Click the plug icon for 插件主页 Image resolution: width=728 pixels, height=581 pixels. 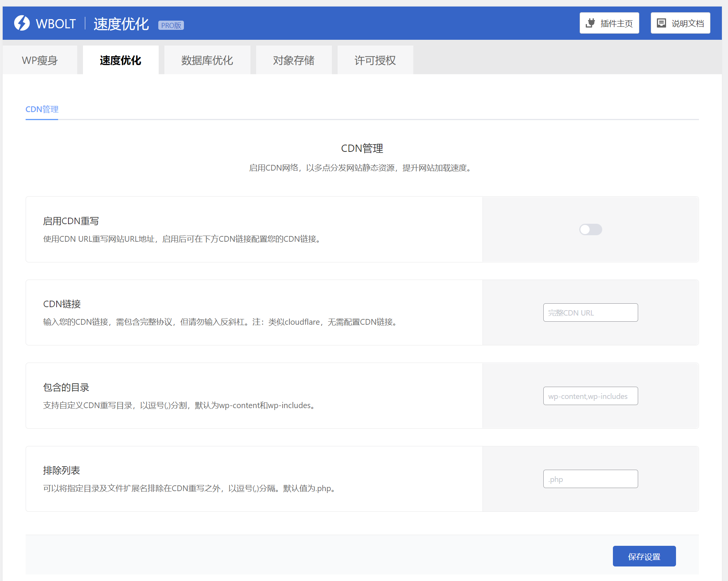(x=590, y=23)
